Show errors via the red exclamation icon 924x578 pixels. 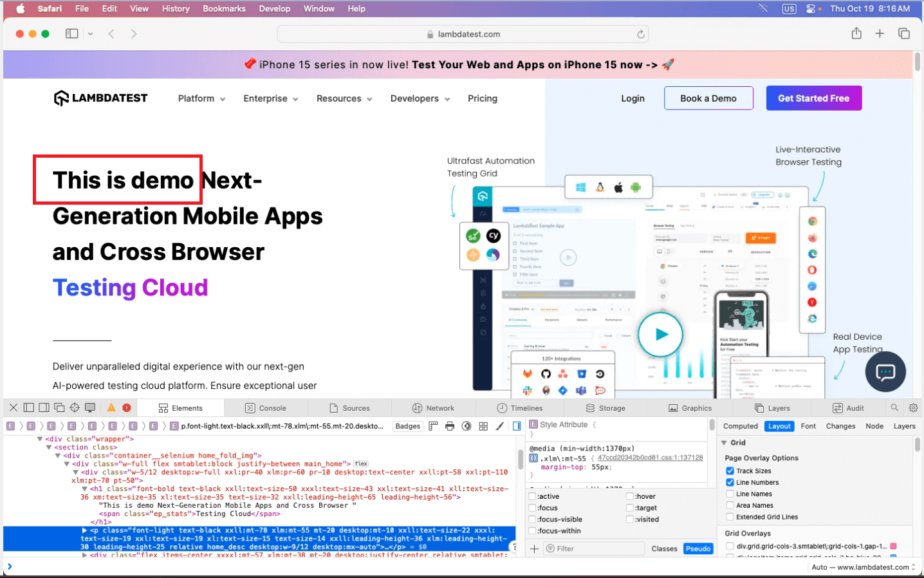click(x=127, y=407)
